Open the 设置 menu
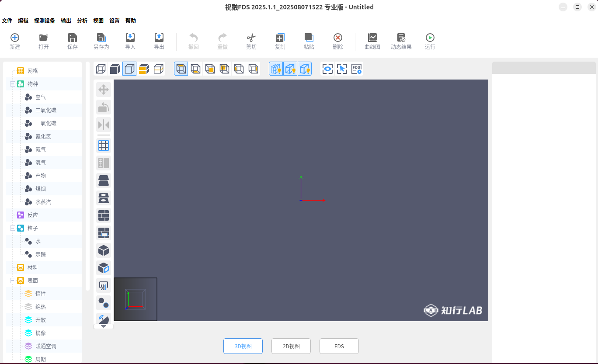This screenshot has height=364, width=598. coord(115,21)
